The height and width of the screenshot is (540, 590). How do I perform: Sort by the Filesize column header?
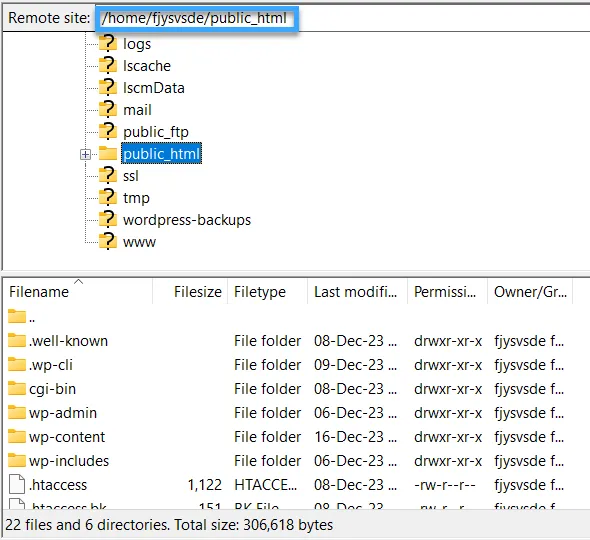tap(190, 292)
